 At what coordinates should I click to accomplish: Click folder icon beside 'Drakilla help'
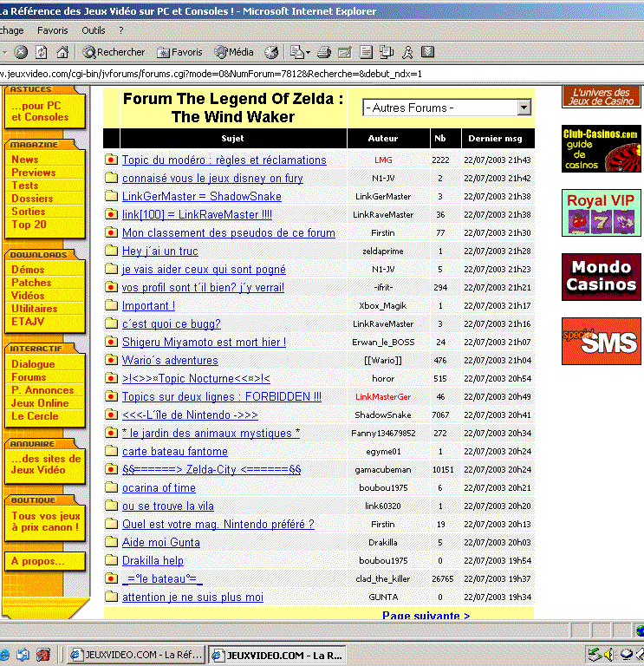[111, 560]
